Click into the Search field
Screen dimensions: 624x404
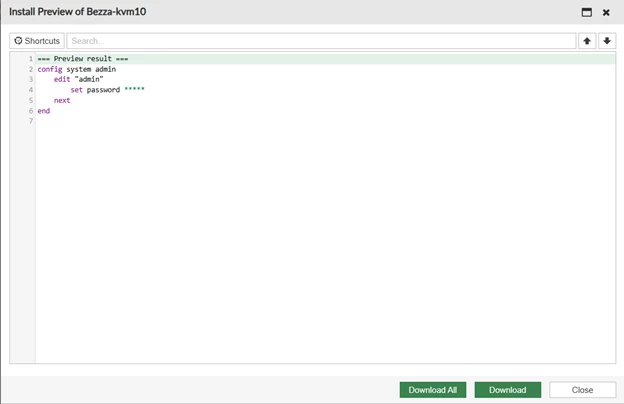click(321, 41)
